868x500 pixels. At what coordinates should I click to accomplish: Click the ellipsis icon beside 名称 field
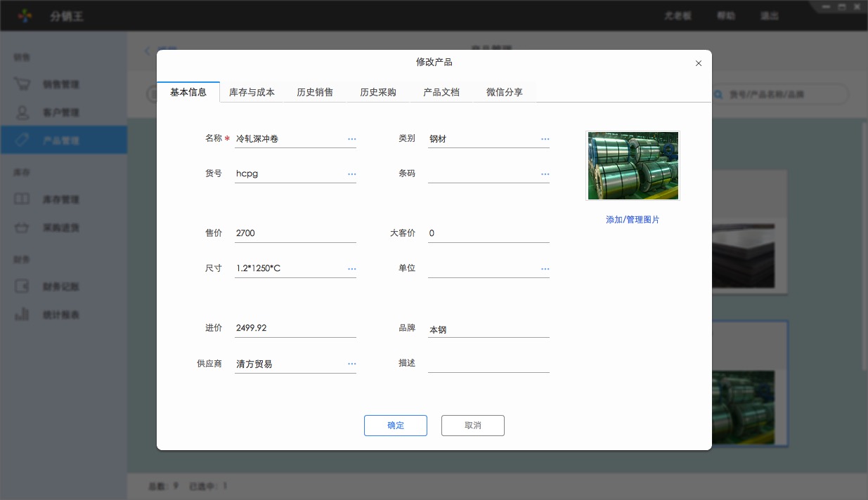coord(351,139)
